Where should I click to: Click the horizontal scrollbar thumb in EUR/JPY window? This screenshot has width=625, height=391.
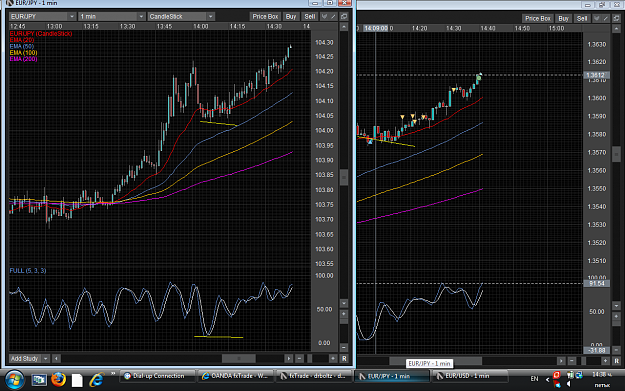[239, 359]
